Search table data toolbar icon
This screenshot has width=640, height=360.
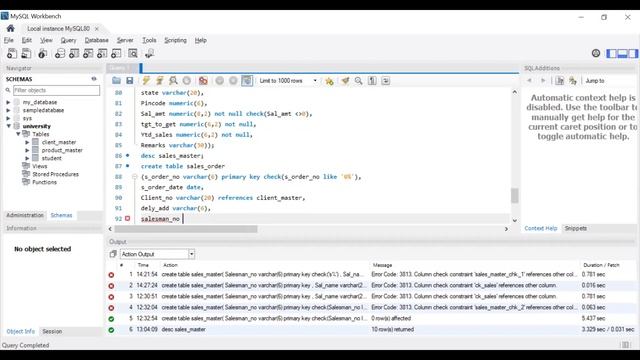[x=133, y=53]
